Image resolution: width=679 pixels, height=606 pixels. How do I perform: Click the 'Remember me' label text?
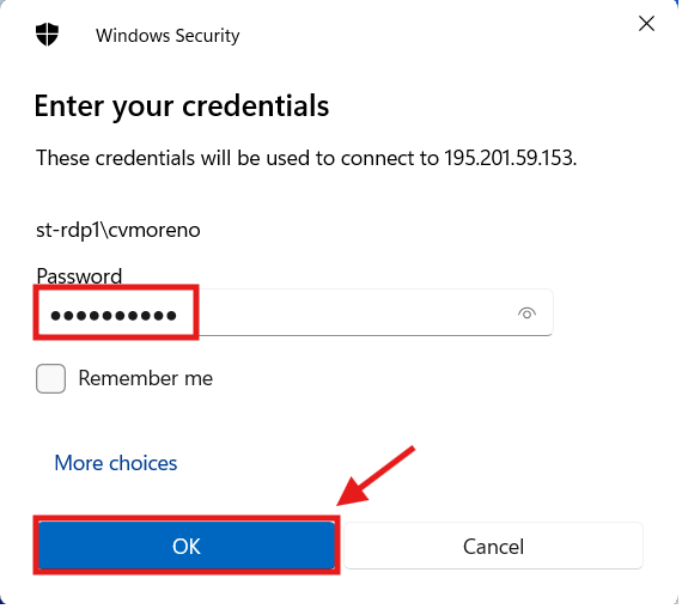point(145,379)
